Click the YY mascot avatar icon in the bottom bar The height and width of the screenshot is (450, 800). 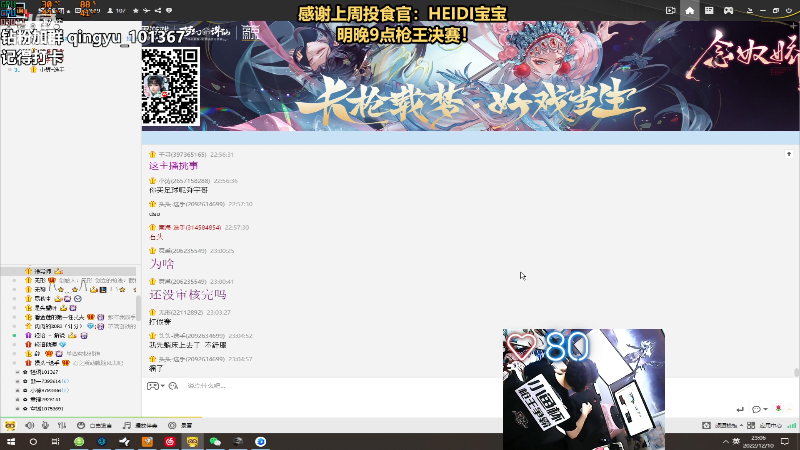10,426
